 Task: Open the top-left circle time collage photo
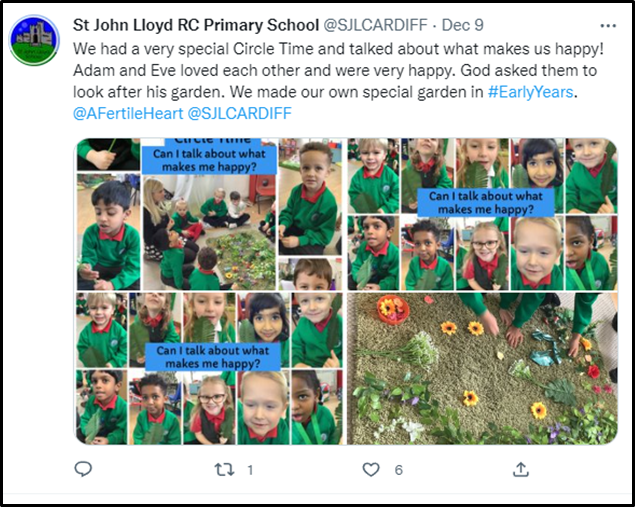pyautogui.click(x=210, y=214)
